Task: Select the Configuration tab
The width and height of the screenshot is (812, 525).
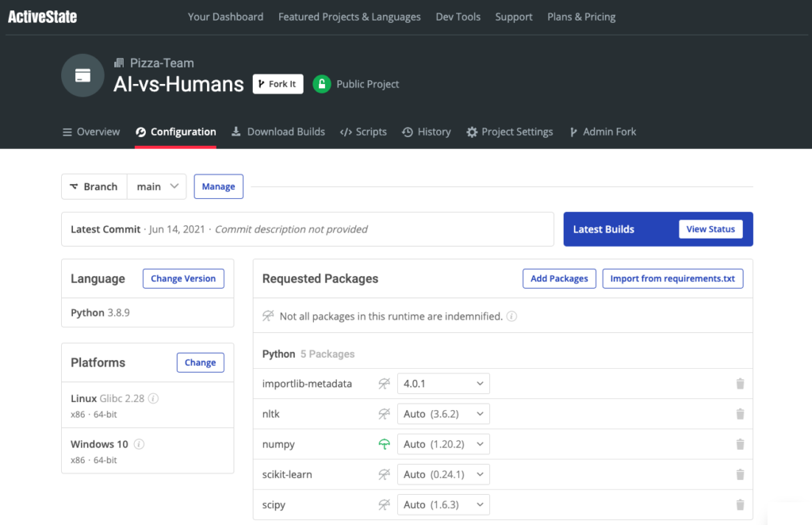Action: (x=175, y=132)
